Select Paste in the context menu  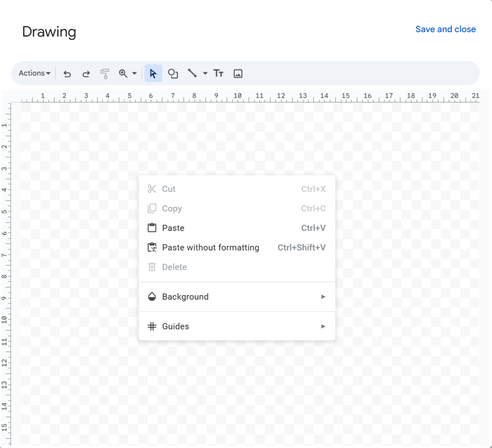coord(237,228)
